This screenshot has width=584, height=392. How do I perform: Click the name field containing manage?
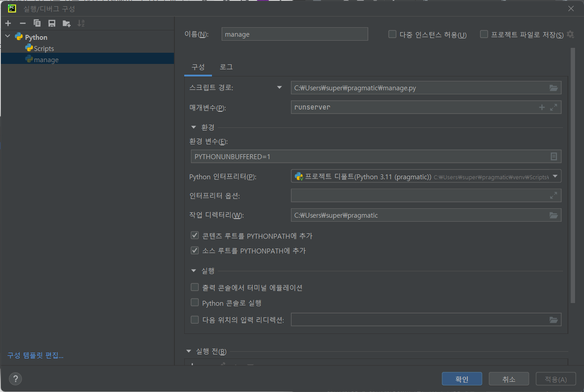coord(295,34)
